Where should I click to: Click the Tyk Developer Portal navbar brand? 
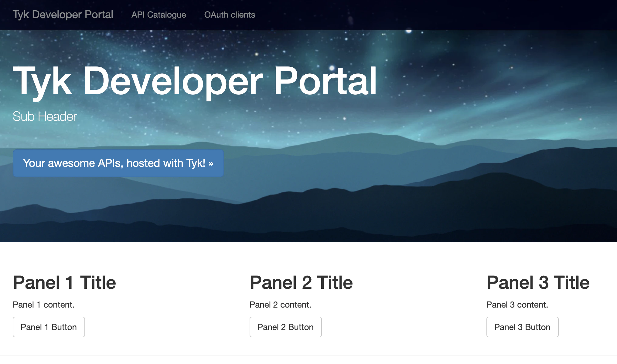[x=63, y=15]
